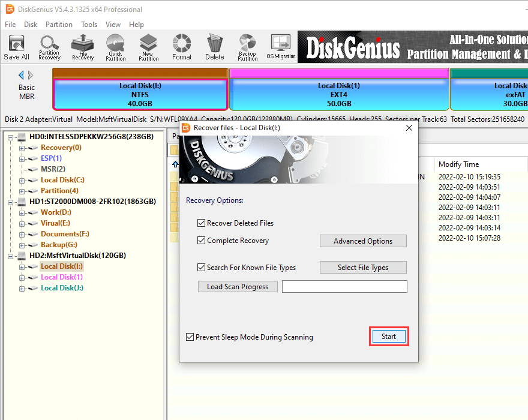Open the Partition Recovery tool
This screenshot has width=528, height=420.
tap(49, 47)
